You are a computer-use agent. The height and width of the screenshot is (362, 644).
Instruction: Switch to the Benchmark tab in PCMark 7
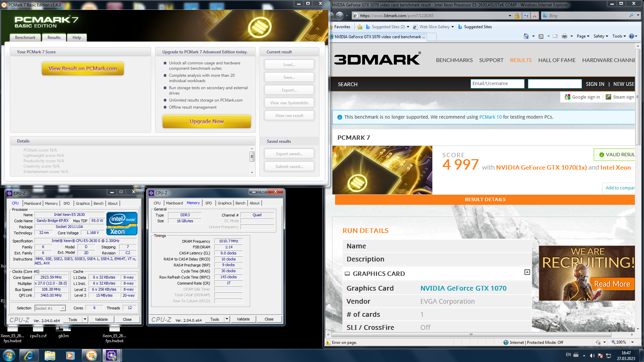tap(25, 38)
